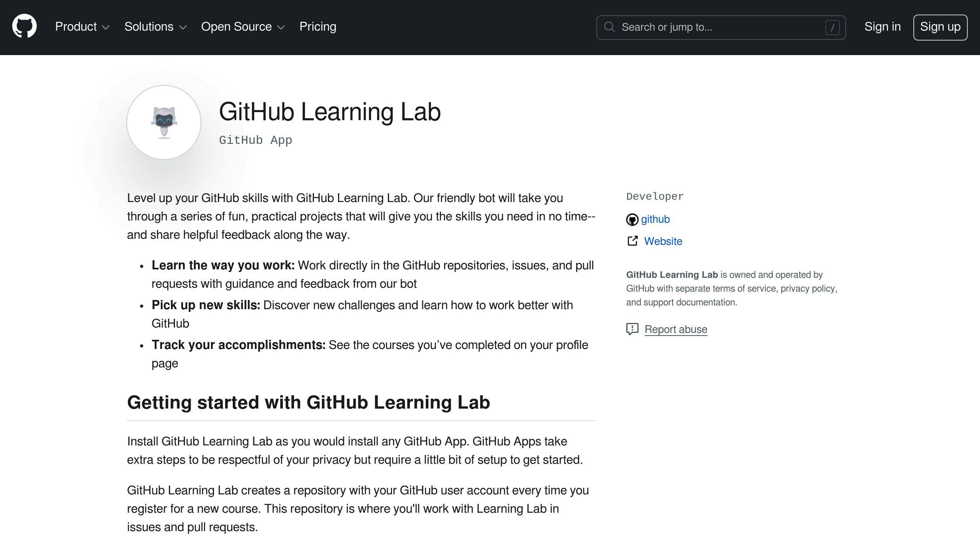Viewport: 980px width, 551px height.
Task: Open the Pricing menu item
Action: pos(317,27)
